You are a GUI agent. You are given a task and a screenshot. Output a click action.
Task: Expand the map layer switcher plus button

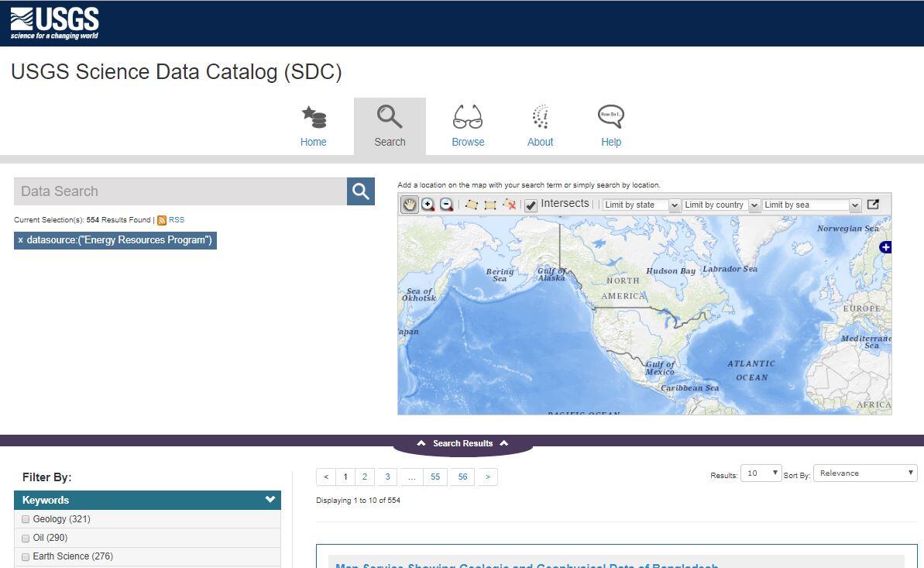point(885,247)
